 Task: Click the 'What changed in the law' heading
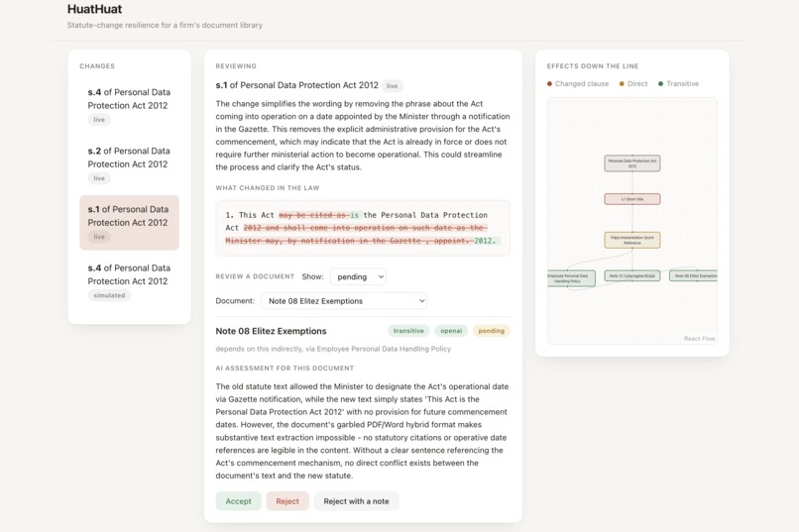(268, 188)
